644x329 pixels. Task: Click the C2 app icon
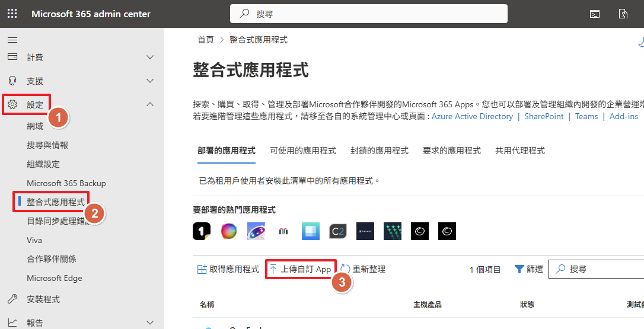(x=338, y=231)
